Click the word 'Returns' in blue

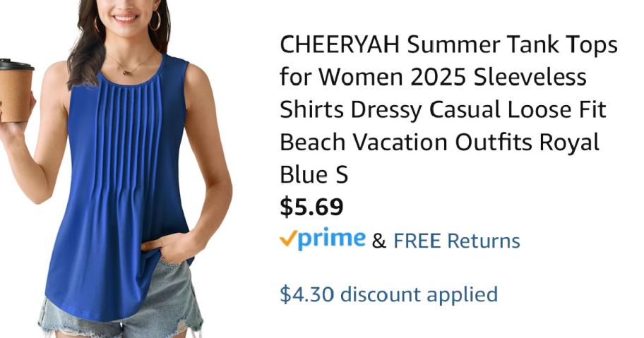click(x=484, y=241)
